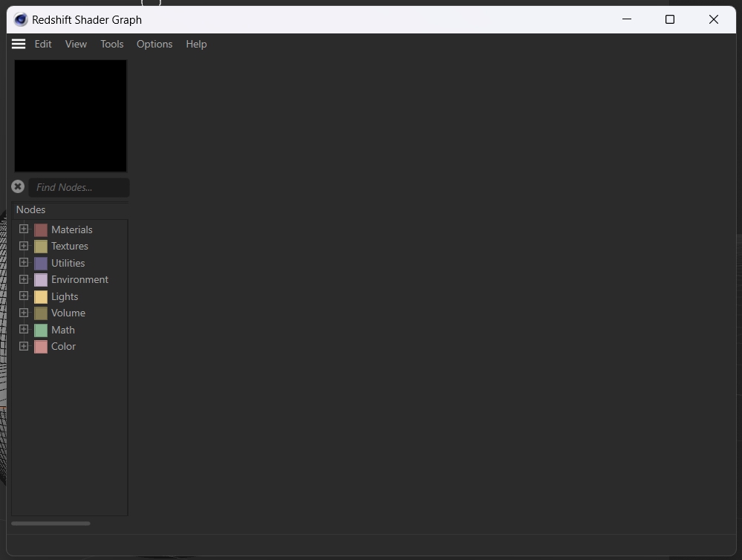
Task: Click the Volume color swatch
Action: 41,313
